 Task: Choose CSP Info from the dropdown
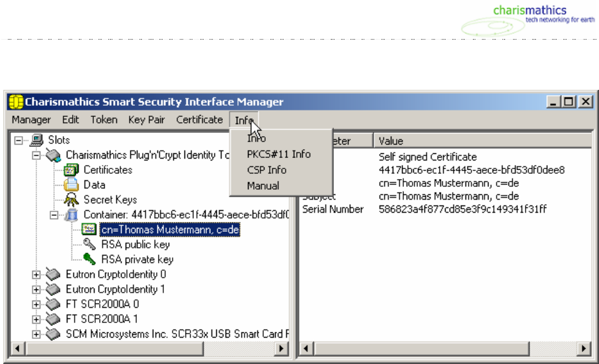click(x=281, y=170)
